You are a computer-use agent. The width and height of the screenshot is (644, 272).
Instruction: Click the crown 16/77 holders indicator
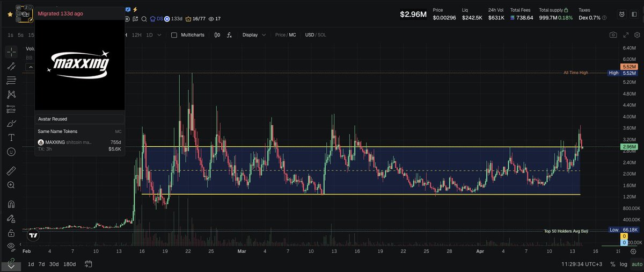pyautogui.click(x=195, y=19)
